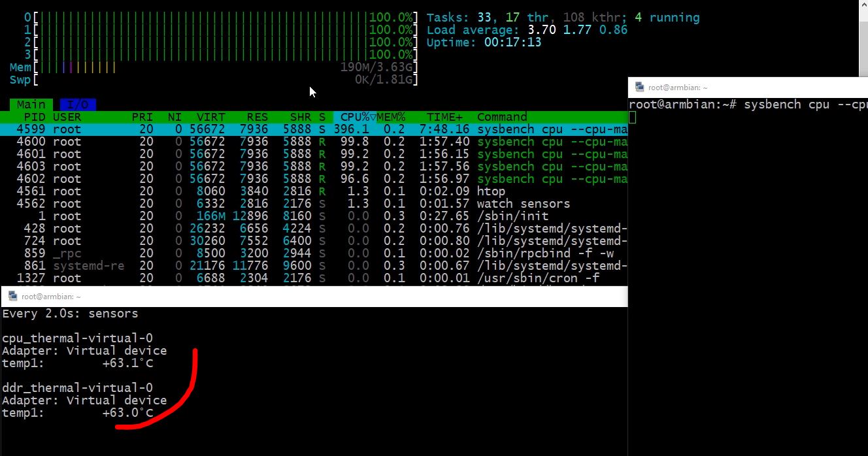Open the I/O tab in htop
The height and width of the screenshot is (456, 868).
[x=78, y=105]
